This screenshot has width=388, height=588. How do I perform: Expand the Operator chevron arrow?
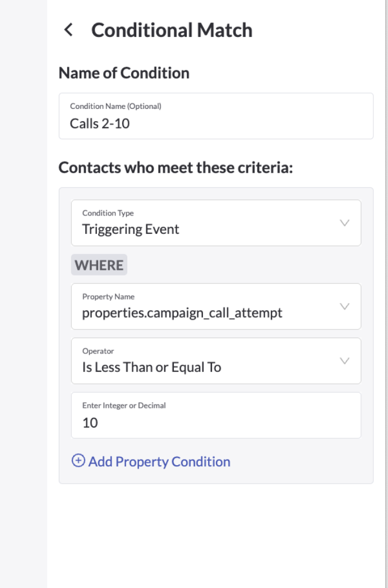345,361
